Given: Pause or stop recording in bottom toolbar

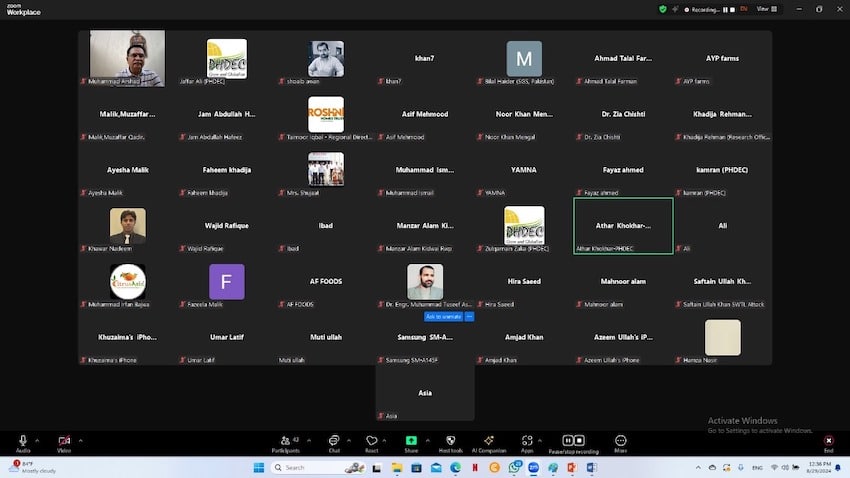Looking at the screenshot, I should [x=573, y=441].
